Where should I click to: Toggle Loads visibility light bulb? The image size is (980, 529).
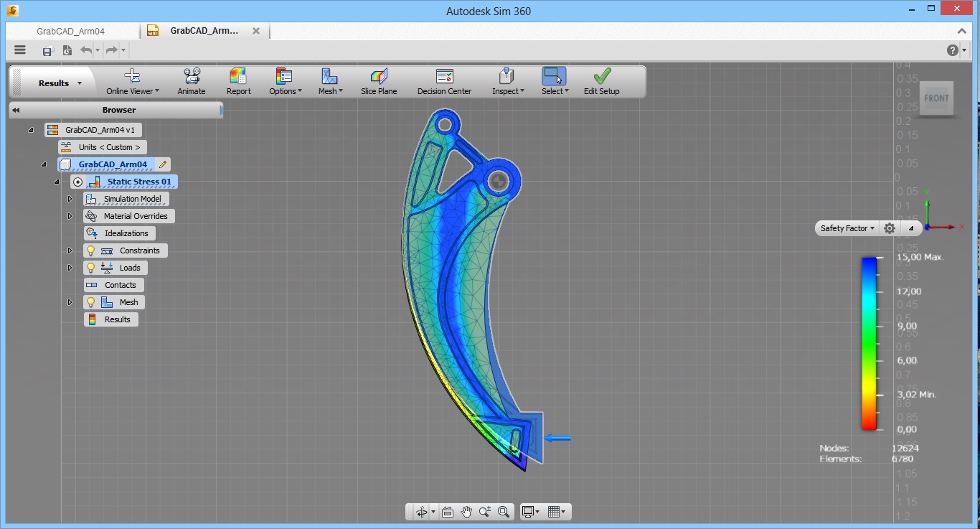[91, 268]
